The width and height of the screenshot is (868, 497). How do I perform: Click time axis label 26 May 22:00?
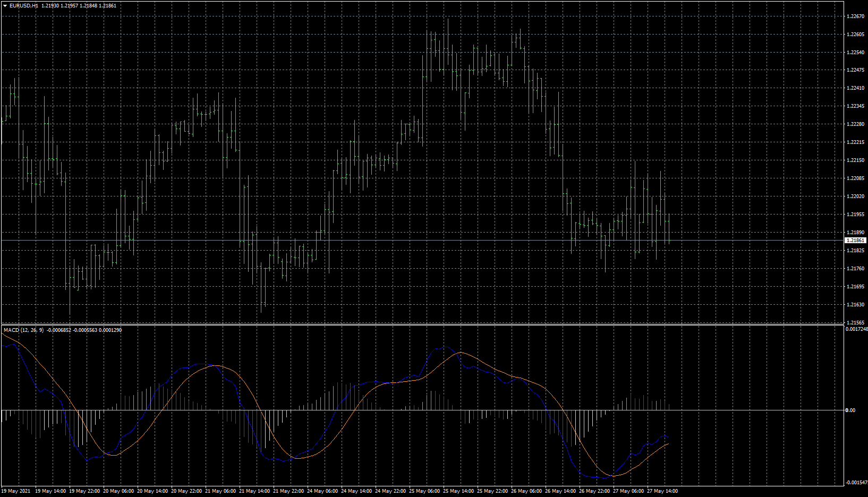tap(594, 491)
